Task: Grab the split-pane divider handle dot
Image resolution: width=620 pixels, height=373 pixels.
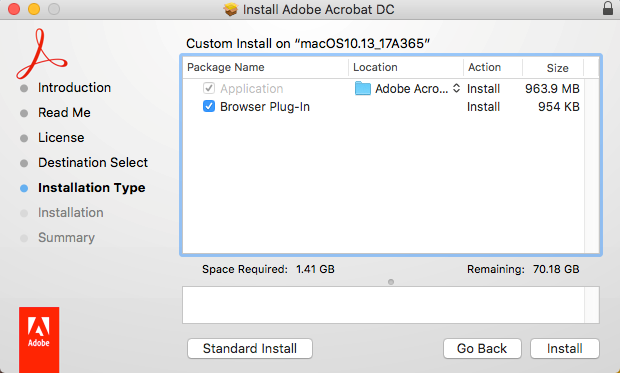Action: coord(391,282)
